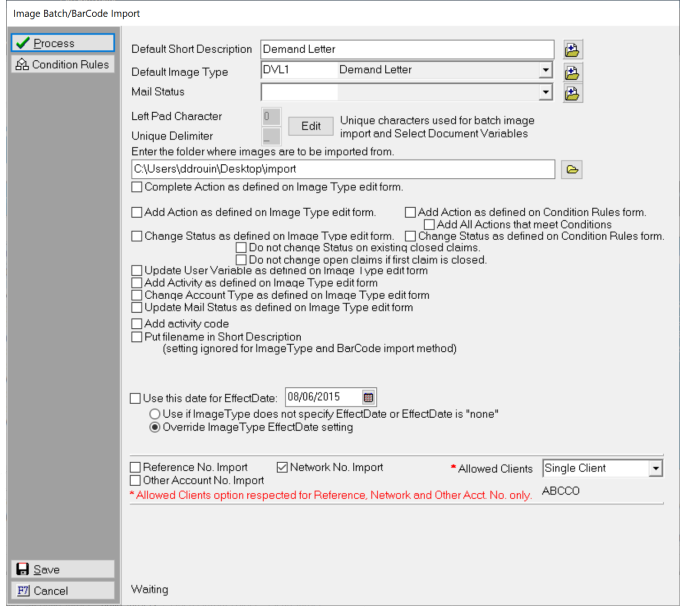Viewport: 686px width, 612px height.
Task: Click the icon beside Default Image Type dropdown
Action: [x=572, y=72]
